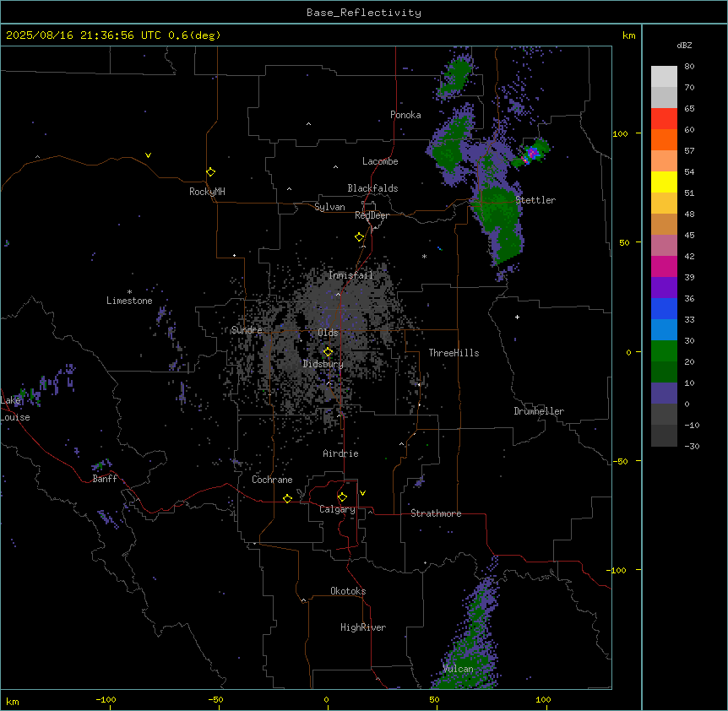Click the Cochrane town label

(272, 480)
